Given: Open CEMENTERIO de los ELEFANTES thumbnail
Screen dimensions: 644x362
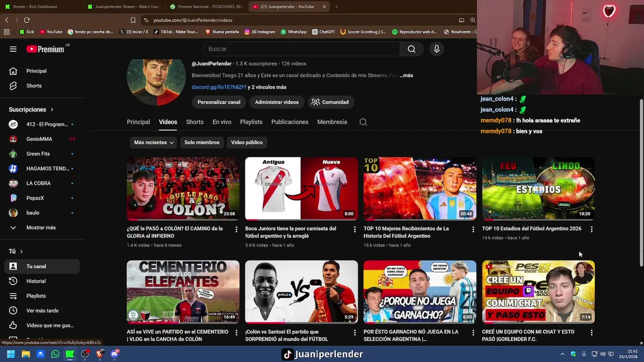Looking at the screenshot, I should point(183,292).
